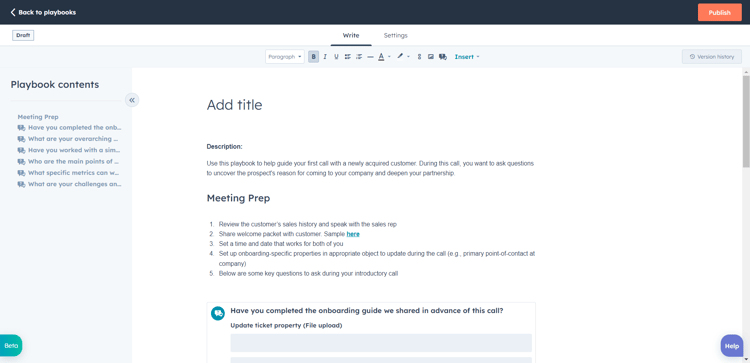Select 'Have you completed the onb...' contents item
Screen dimensions: 750x363
tap(69, 128)
